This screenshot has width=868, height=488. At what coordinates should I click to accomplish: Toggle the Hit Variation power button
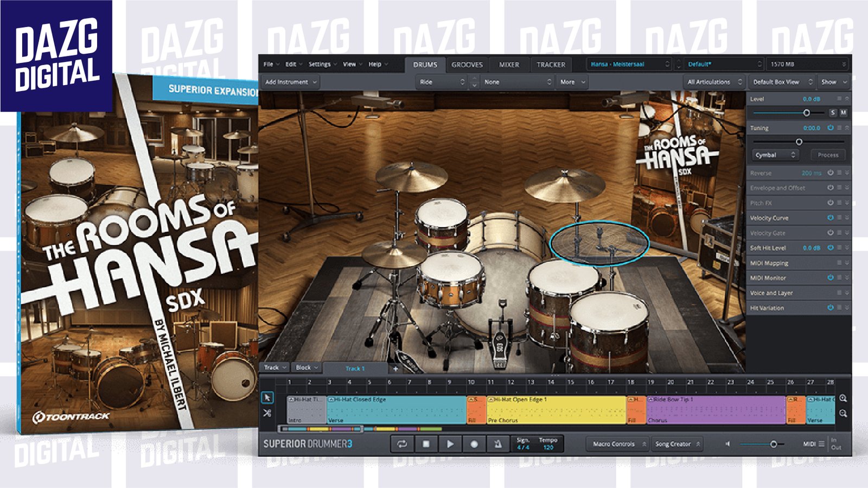pos(830,307)
